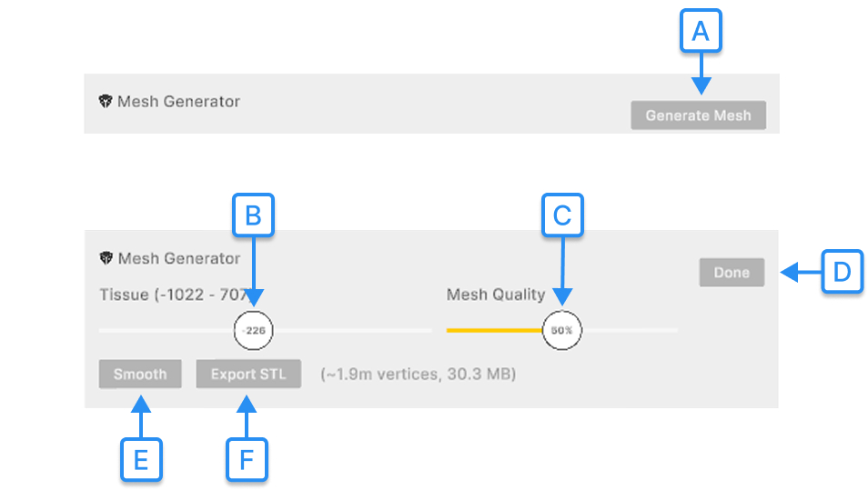
Task: Click Mesh Generator icon in lower panel
Action: click(106, 259)
